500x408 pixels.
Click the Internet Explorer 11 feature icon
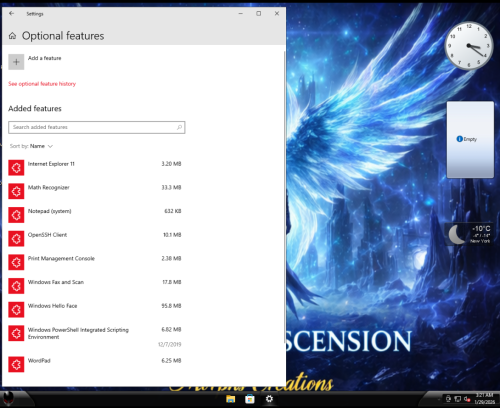(x=16, y=168)
